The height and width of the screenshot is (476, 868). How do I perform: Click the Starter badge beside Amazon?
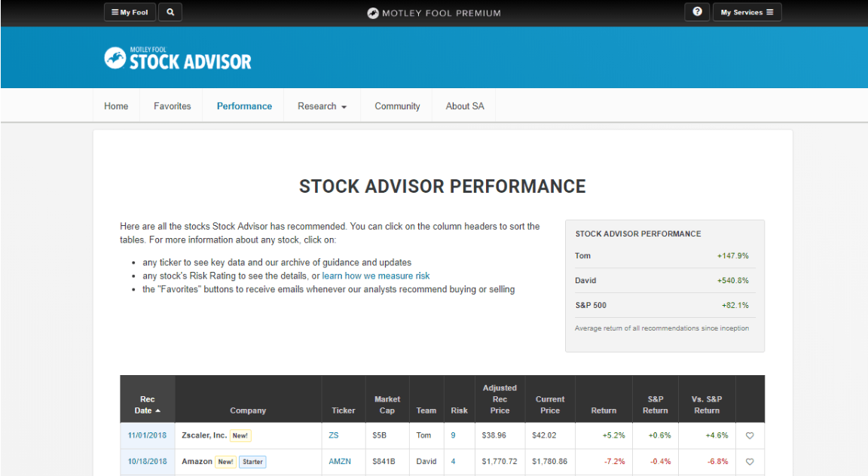point(252,462)
